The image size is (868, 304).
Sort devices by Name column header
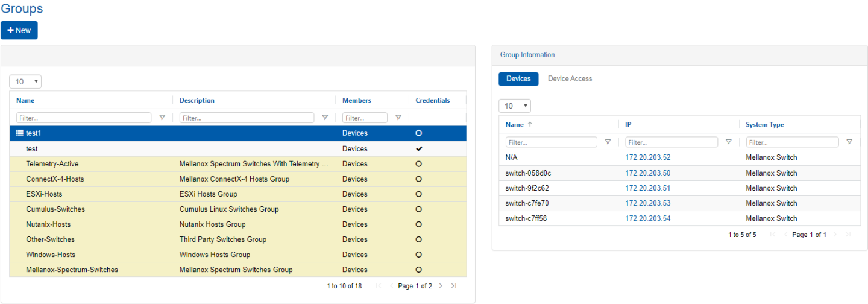(x=515, y=125)
